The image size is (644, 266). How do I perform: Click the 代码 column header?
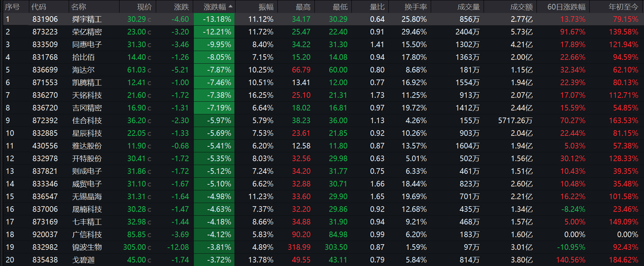(38, 7)
